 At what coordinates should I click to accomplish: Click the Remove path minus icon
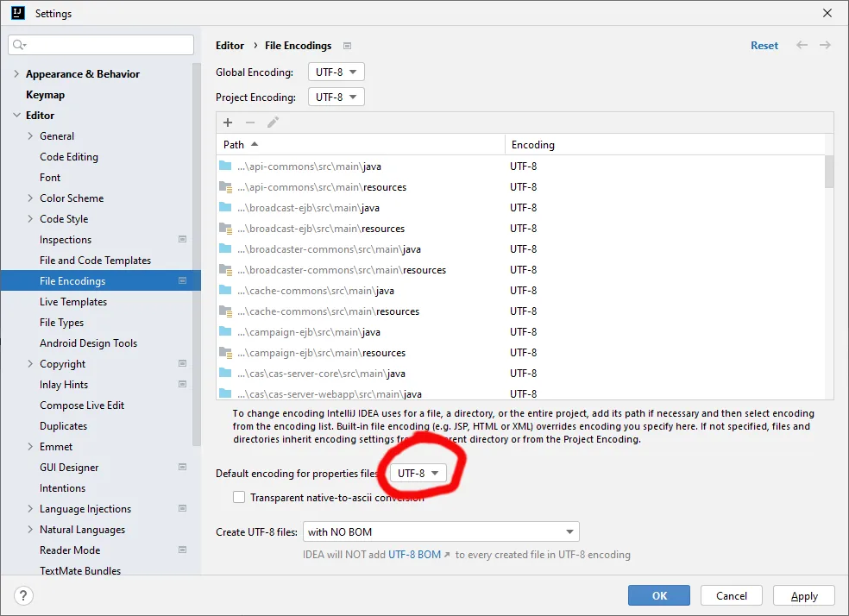pyautogui.click(x=250, y=123)
